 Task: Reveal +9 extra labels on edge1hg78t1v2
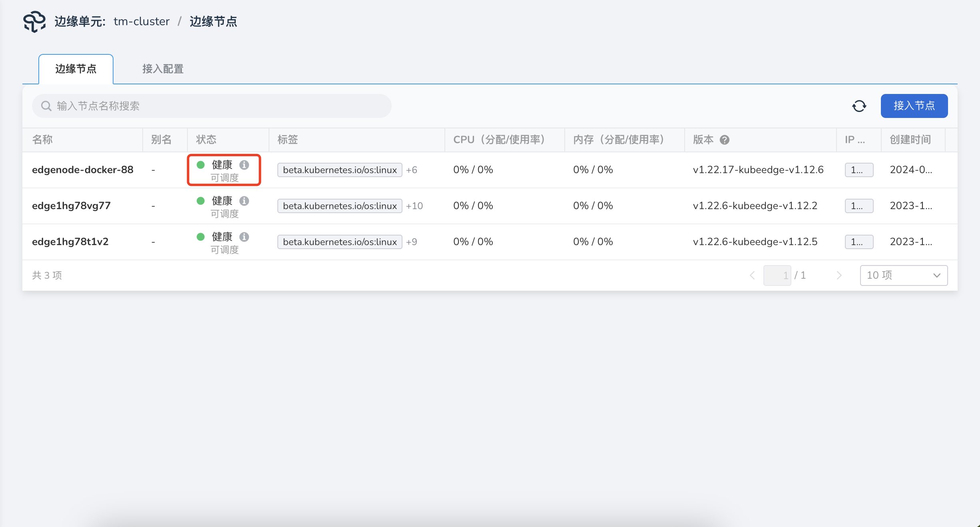click(x=412, y=242)
